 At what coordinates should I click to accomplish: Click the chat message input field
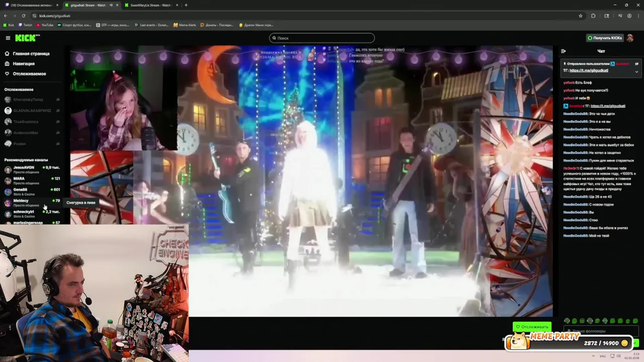click(601, 331)
